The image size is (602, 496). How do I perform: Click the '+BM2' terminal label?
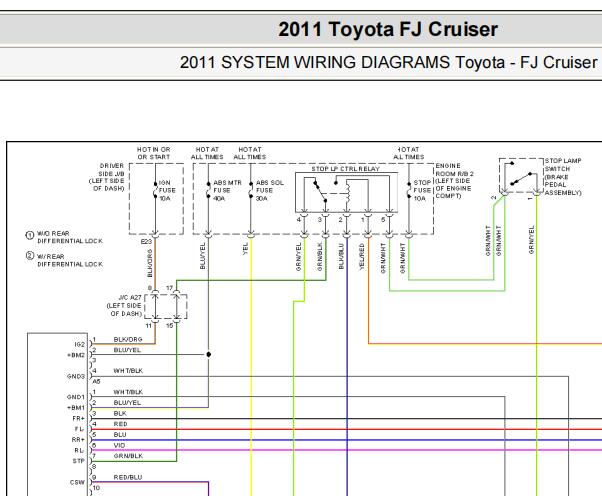tap(76, 355)
